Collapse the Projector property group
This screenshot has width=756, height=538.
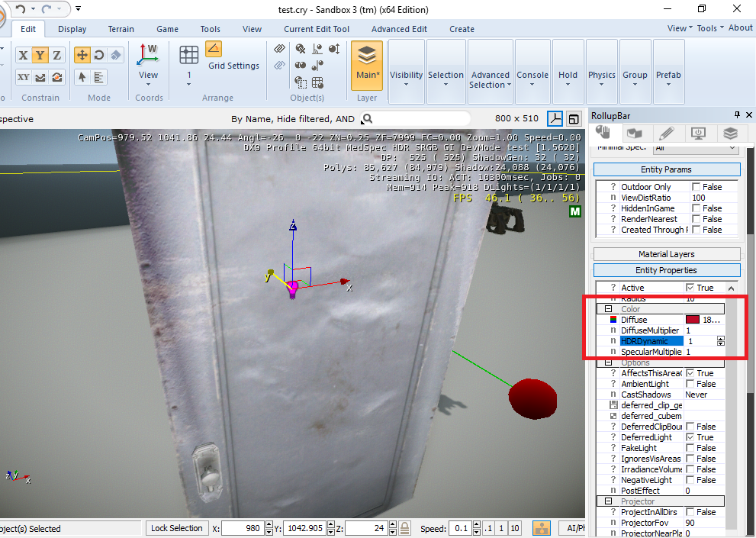click(x=608, y=501)
